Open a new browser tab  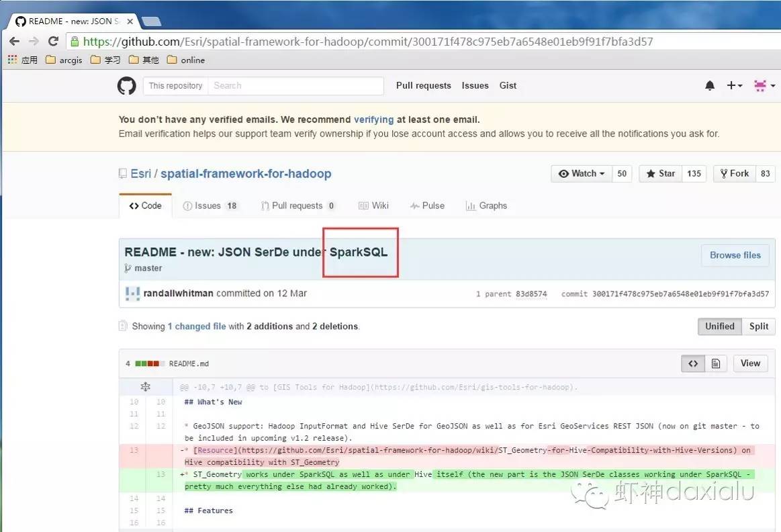tap(151, 21)
